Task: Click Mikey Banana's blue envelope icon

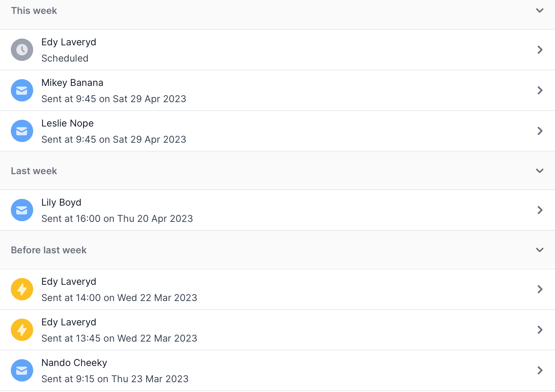Action: [22, 90]
